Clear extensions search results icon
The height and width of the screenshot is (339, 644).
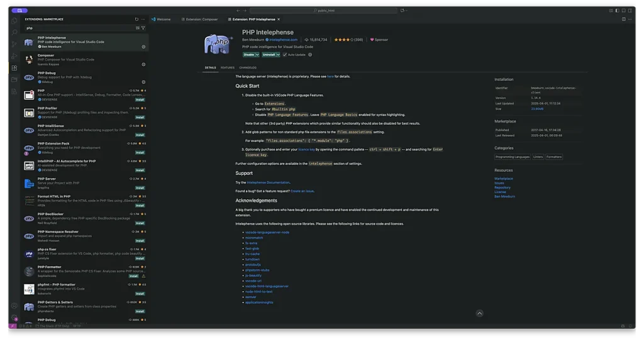(x=138, y=28)
